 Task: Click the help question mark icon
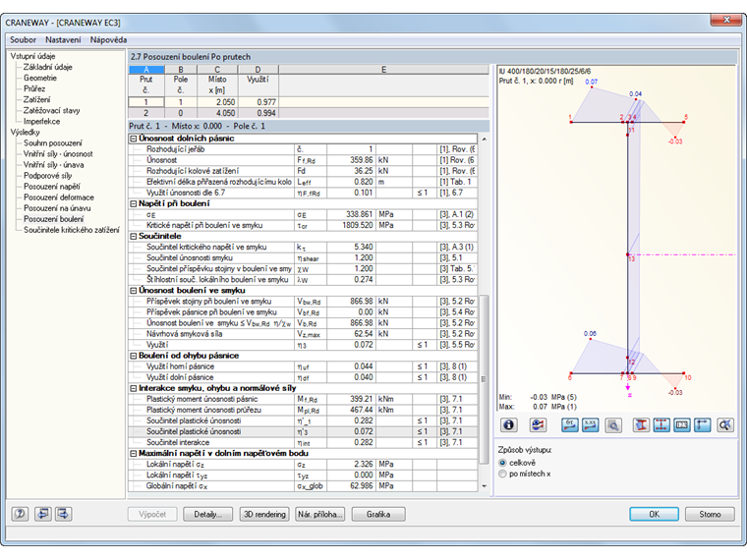click(x=20, y=514)
